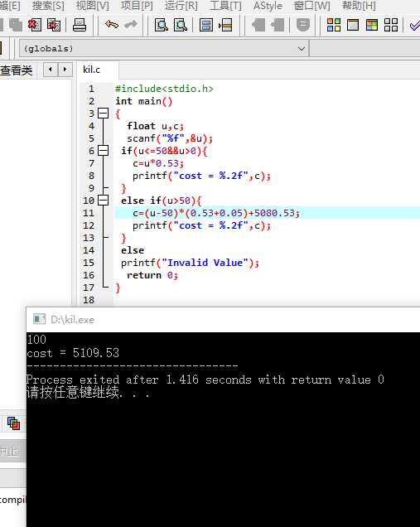The height and width of the screenshot is (527, 420).
Task: Click the '100' input in console
Action: point(36,340)
